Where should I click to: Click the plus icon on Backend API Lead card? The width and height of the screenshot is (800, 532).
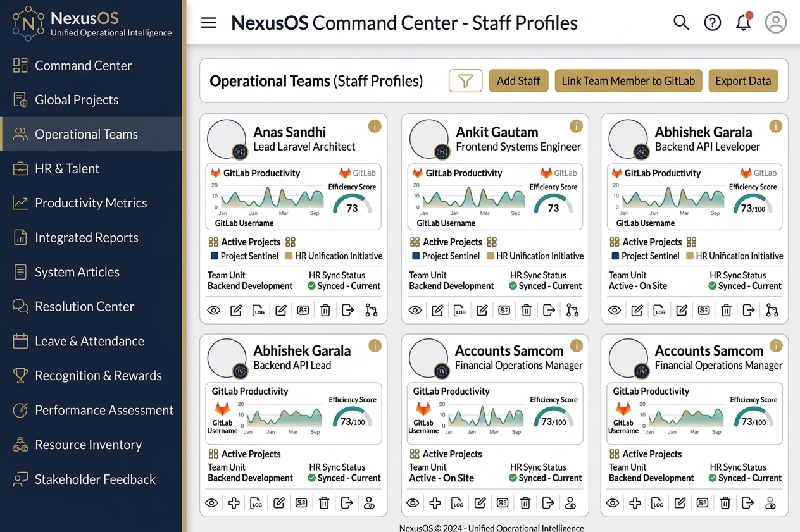234,503
